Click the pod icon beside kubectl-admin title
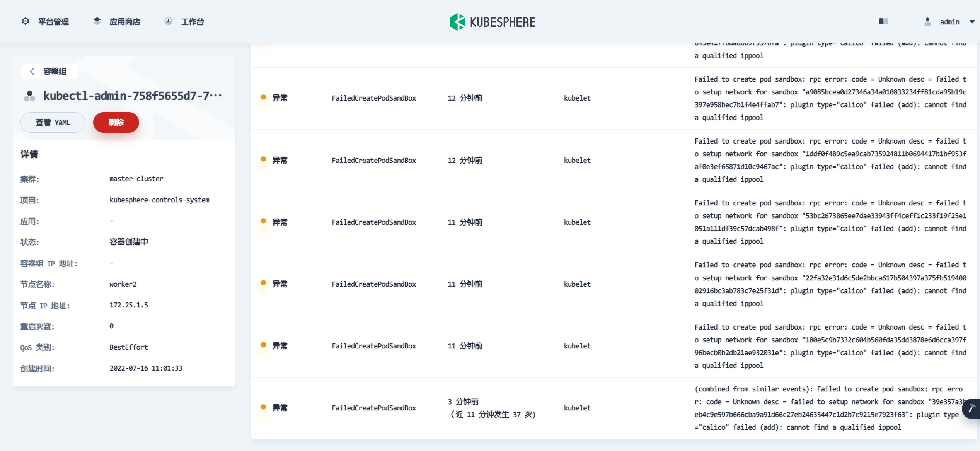The height and width of the screenshot is (451, 980). pos(30,96)
